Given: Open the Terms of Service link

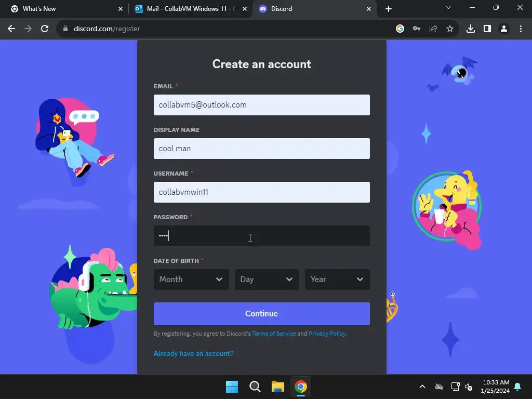Looking at the screenshot, I should [x=274, y=334].
